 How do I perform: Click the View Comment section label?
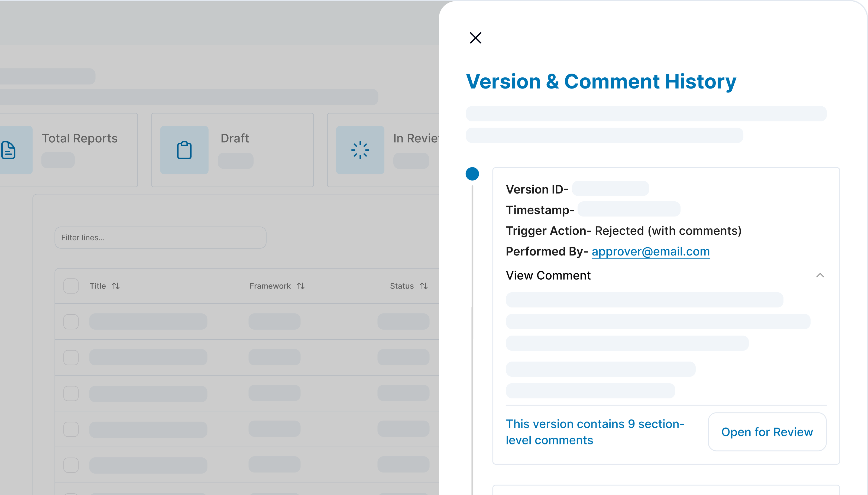(x=548, y=276)
